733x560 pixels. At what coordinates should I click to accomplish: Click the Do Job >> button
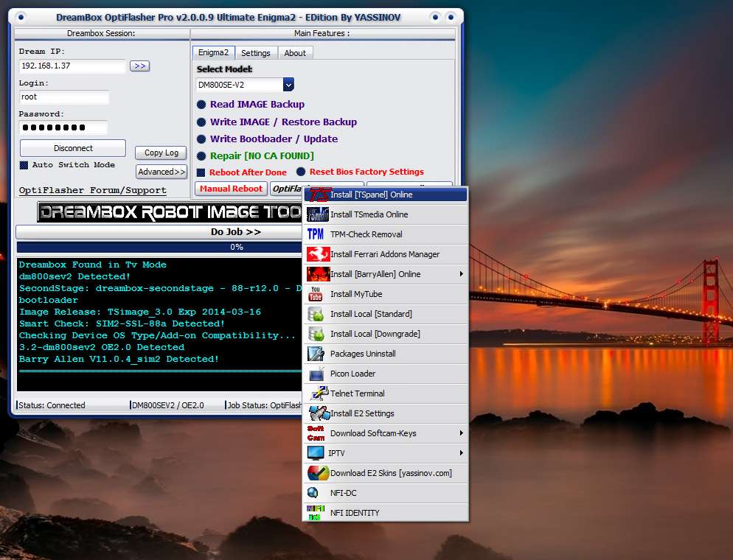(x=159, y=231)
